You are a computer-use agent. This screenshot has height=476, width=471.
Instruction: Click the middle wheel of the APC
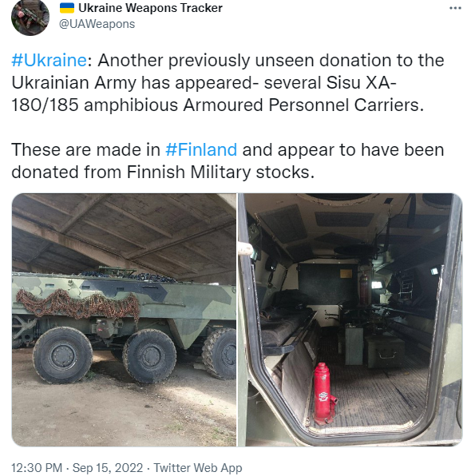(x=149, y=356)
